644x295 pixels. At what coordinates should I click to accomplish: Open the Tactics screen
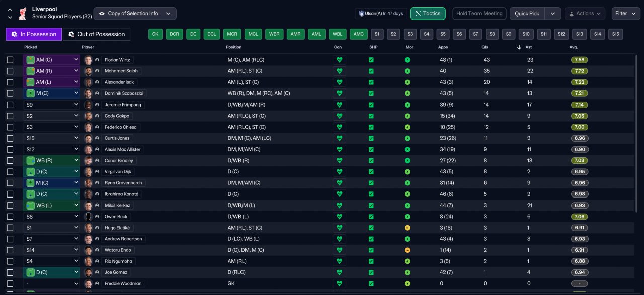(428, 14)
